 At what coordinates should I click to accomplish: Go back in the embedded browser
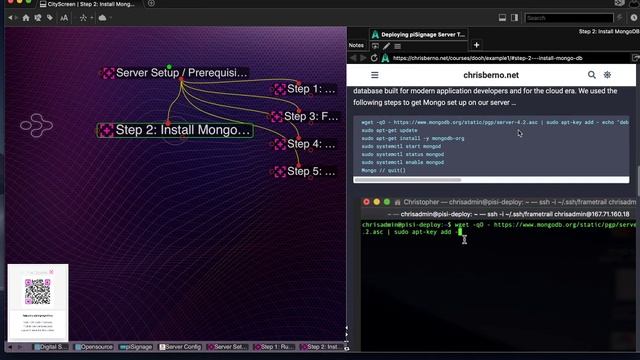(x=353, y=58)
